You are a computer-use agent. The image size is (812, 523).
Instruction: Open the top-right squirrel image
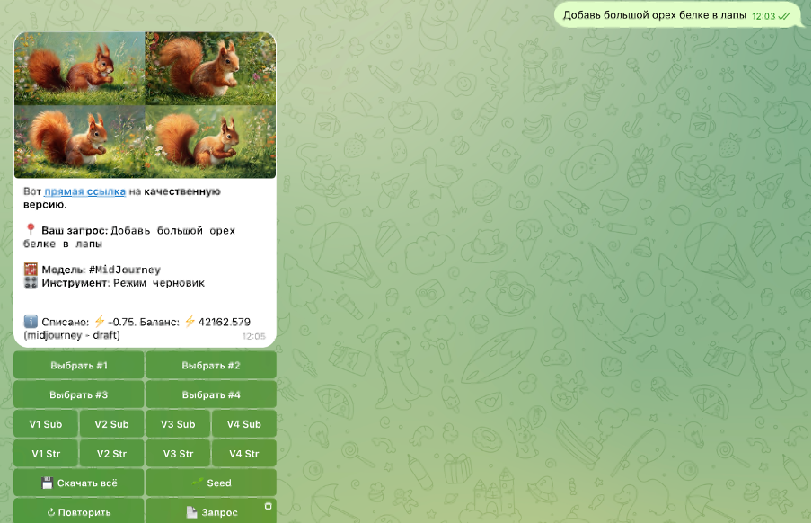coord(211,69)
